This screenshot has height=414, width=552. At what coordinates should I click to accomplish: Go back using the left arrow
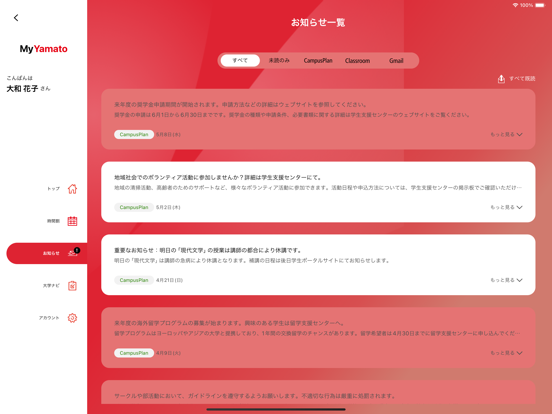click(16, 18)
